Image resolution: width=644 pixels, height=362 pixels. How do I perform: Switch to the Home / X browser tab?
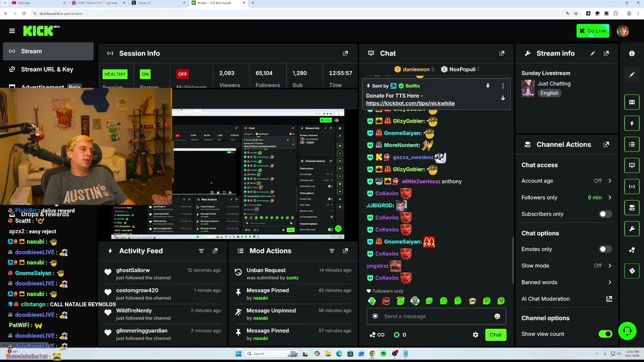pyautogui.click(x=157, y=3)
